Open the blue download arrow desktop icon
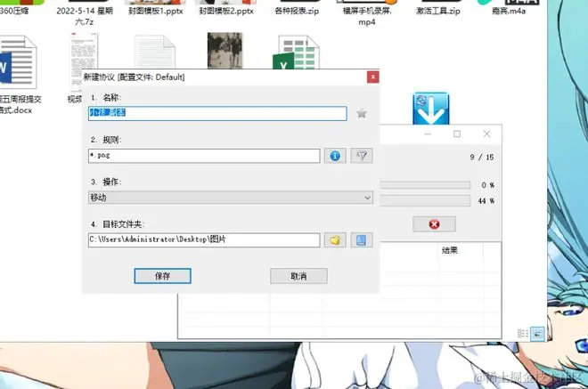Screen dimensions: 588x389 pos(431,109)
